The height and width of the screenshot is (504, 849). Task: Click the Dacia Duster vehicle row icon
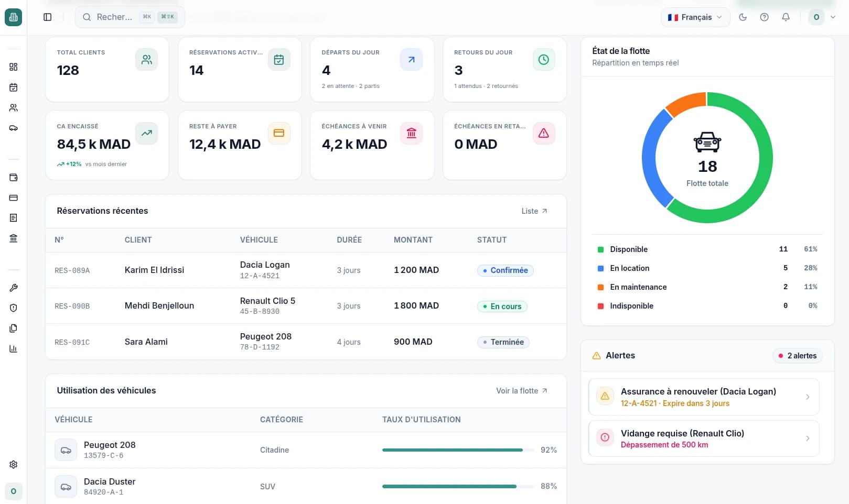[x=66, y=487]
